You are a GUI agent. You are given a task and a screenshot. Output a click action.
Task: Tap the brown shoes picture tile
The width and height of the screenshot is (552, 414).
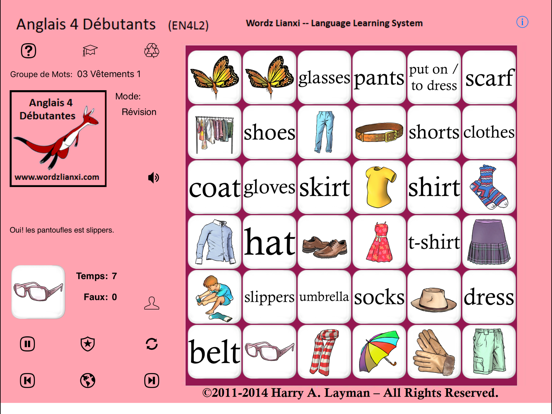point(324,242)
